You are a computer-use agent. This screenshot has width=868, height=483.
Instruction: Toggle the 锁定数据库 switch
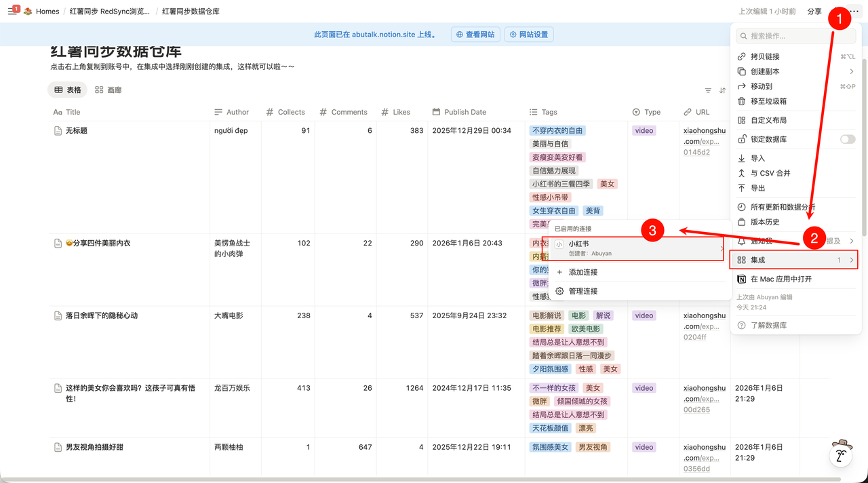coord(847,139)
